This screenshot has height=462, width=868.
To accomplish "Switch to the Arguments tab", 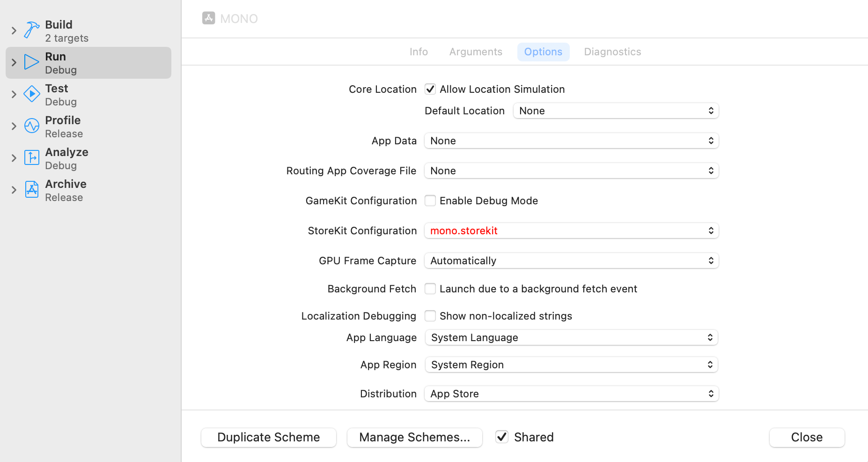I will click(476, 52).
